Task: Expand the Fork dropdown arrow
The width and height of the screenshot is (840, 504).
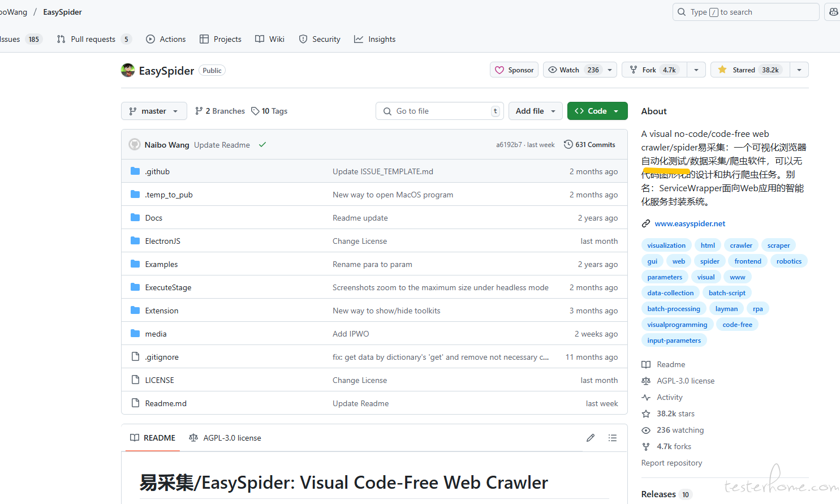Action: point(696,70)
